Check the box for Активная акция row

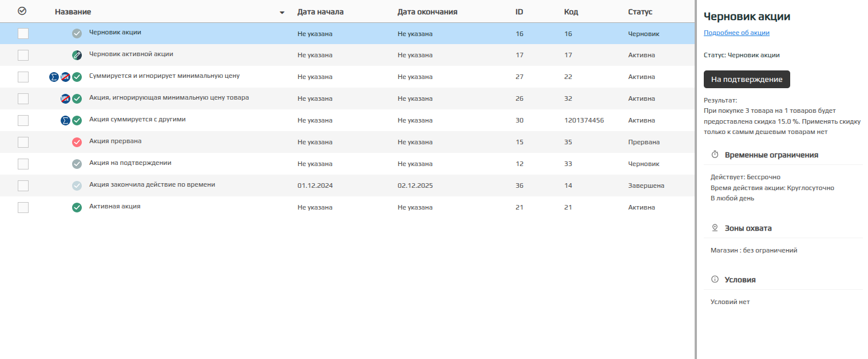click(23, 207)
